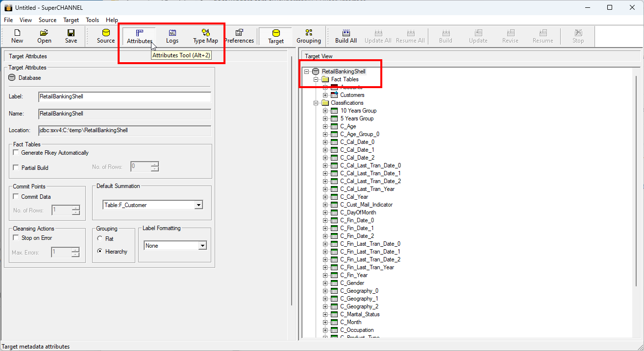Open the Default Summation dropdown
The image size is (644, 351).
tap(198, 205)
